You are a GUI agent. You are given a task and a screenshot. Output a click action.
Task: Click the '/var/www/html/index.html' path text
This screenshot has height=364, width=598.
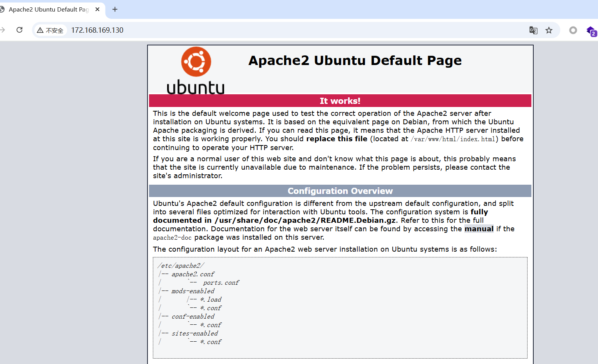[453, 139]
